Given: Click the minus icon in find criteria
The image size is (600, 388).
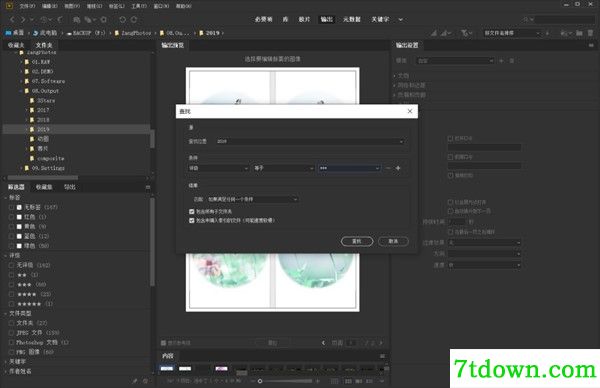Looking at the screenshot, I should [x=388, y=168].
